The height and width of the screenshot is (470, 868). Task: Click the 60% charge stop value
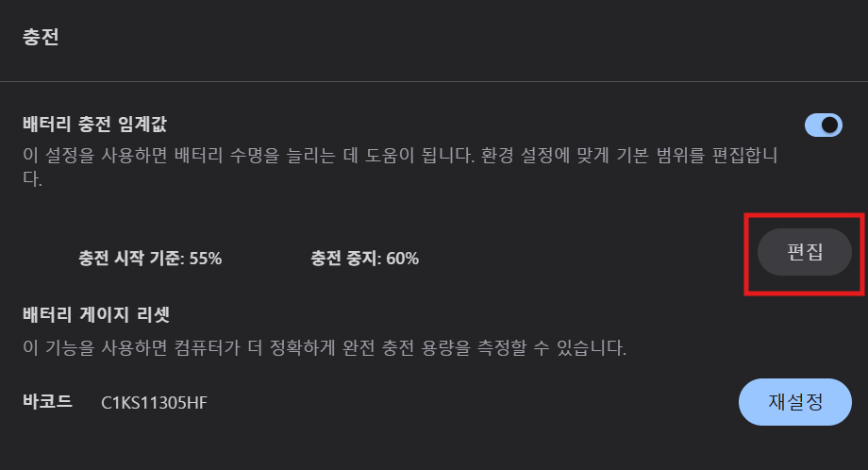click(x=402, y=258)
